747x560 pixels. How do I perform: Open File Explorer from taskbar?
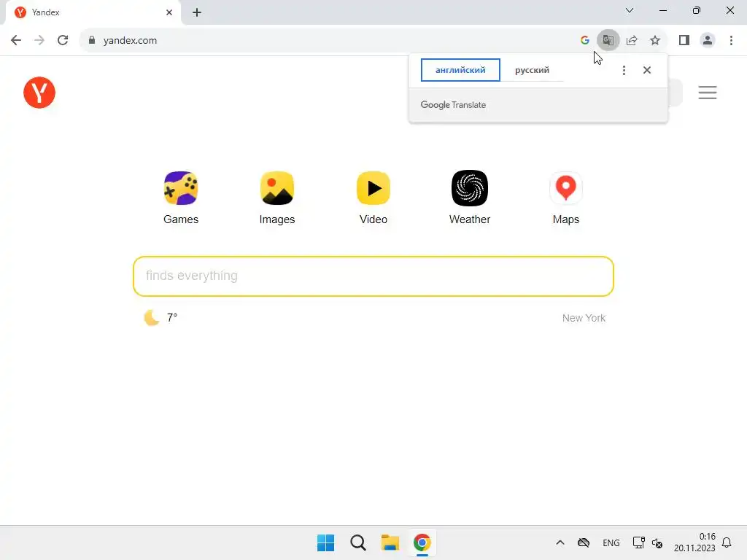[390, 542]
